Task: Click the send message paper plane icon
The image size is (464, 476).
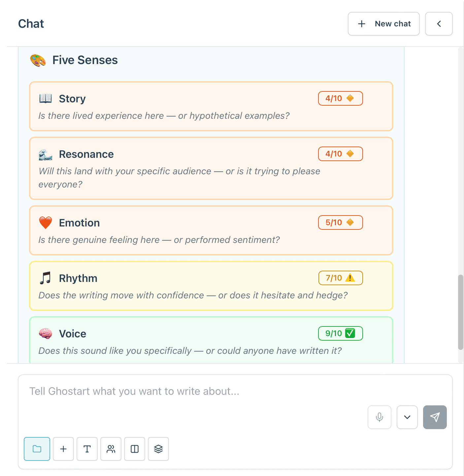Action: [x=435, y=417]
